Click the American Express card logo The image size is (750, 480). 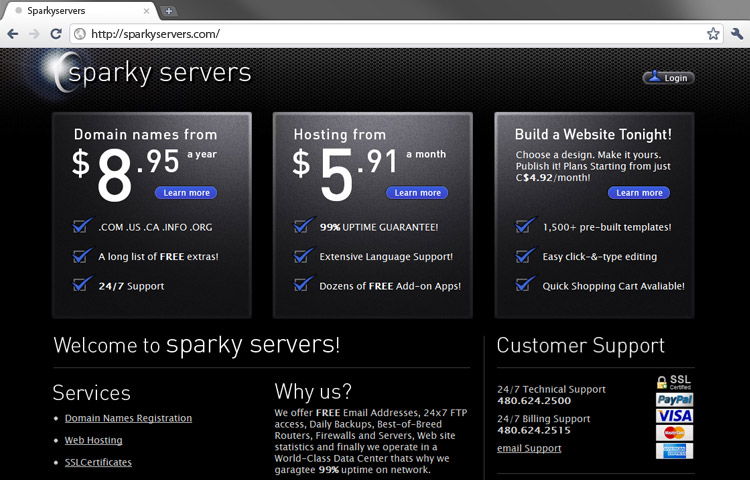coord(674,451)
